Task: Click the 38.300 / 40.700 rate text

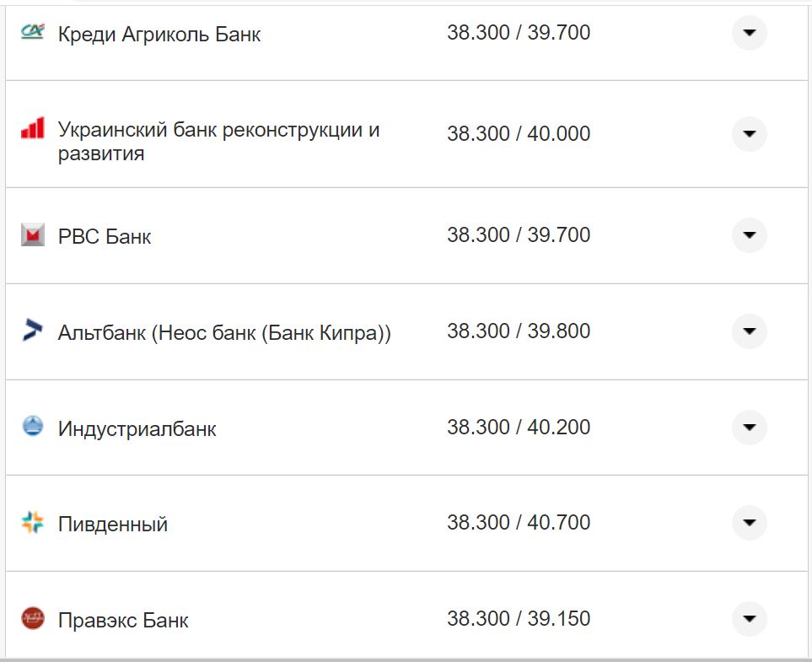Action: [x=520, y=522]
